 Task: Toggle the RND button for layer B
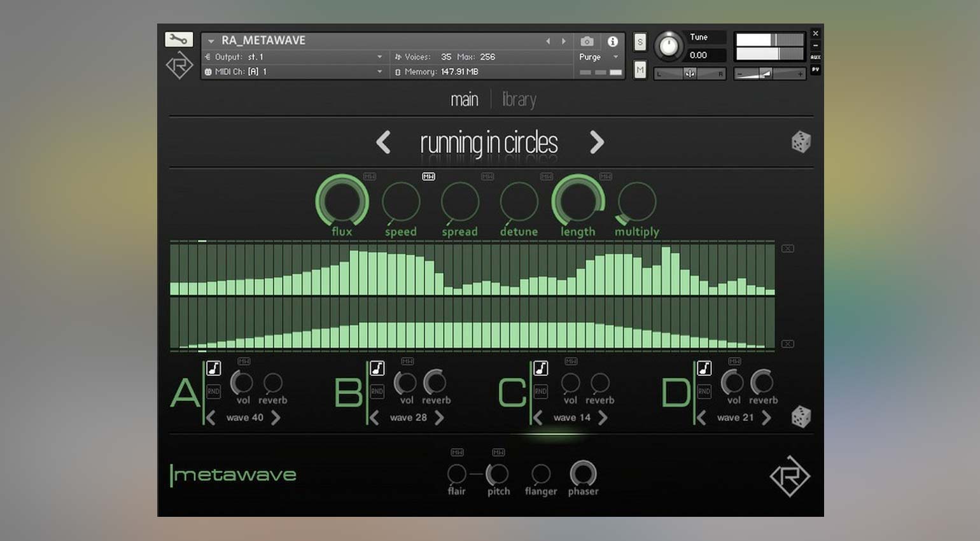click(x=377, y=391)
